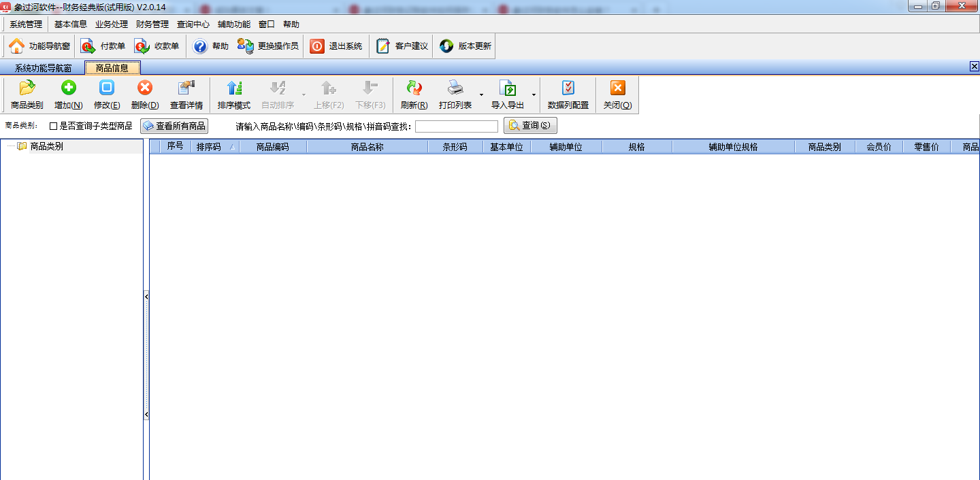980x480 pixels.
Task: Focus the product search input field
Action: point(457,126)
